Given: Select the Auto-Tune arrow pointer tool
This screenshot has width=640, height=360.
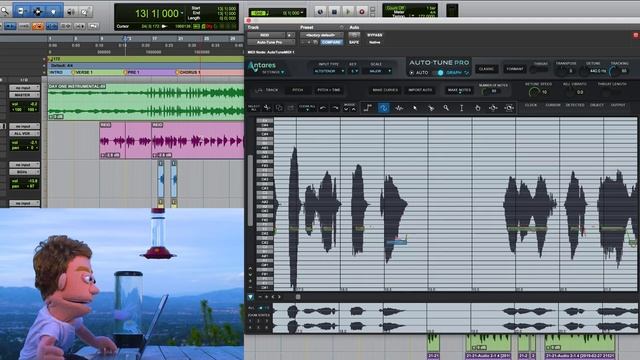Looking at the screenshot, I should 415,108.
